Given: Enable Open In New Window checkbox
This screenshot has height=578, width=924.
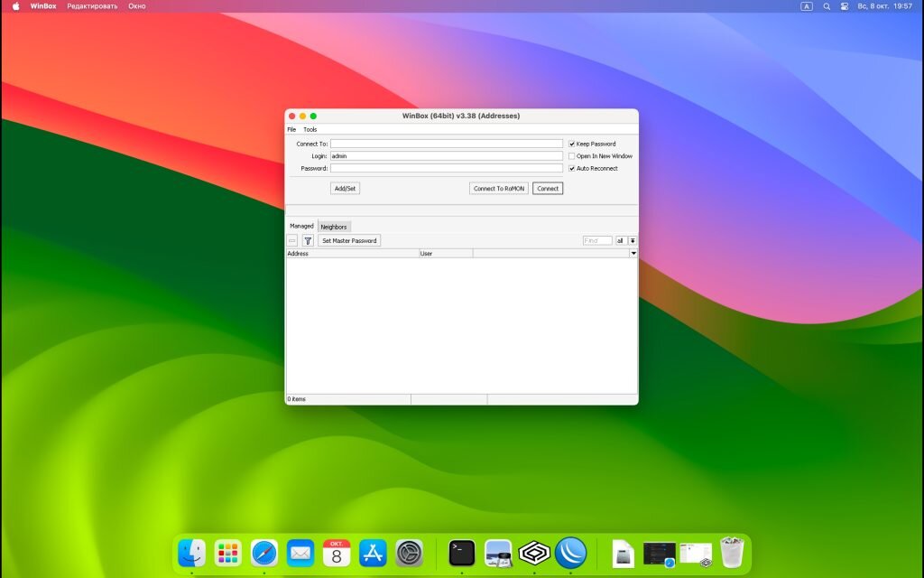Looking at the screenshot, I should [x=571, y=156].
